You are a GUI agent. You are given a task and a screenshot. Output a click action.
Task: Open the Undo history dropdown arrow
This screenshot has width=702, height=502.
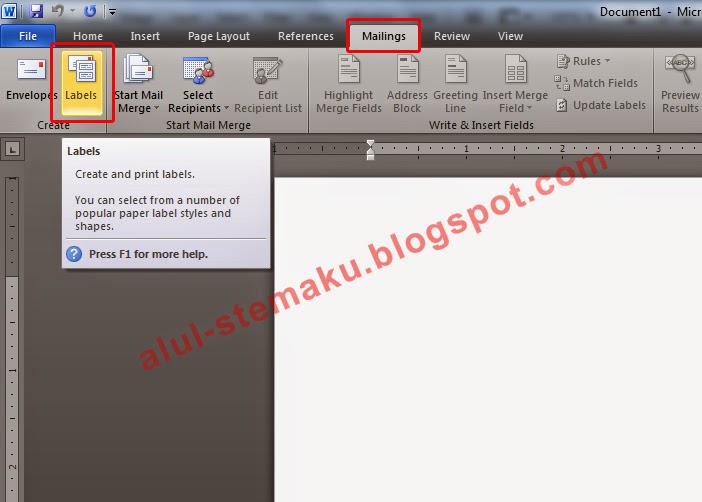(73, 11)
